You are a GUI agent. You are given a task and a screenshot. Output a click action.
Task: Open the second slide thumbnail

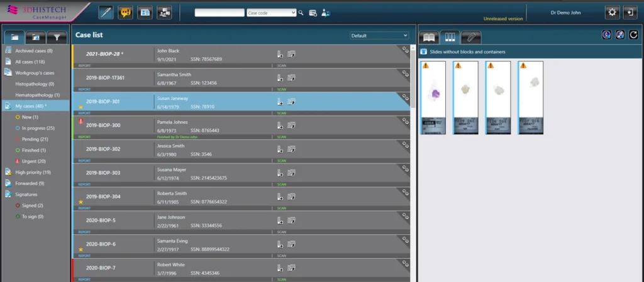point(465,97)
